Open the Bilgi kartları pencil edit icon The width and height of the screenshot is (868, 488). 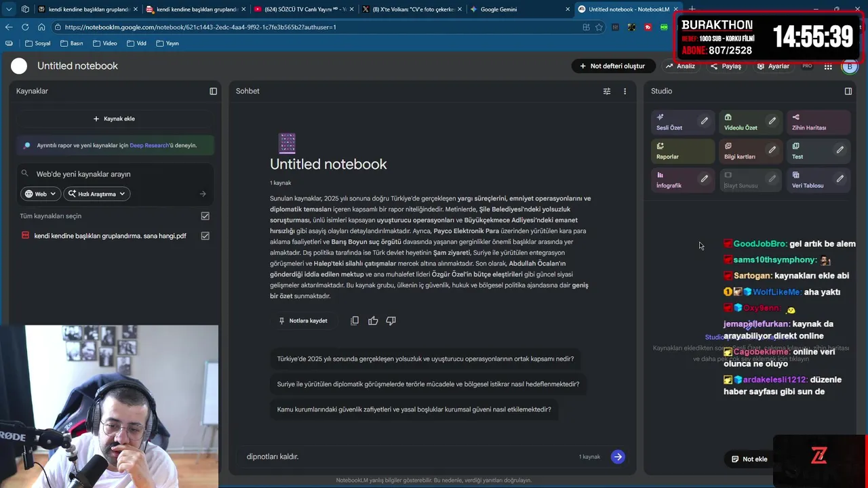point(772,150)
